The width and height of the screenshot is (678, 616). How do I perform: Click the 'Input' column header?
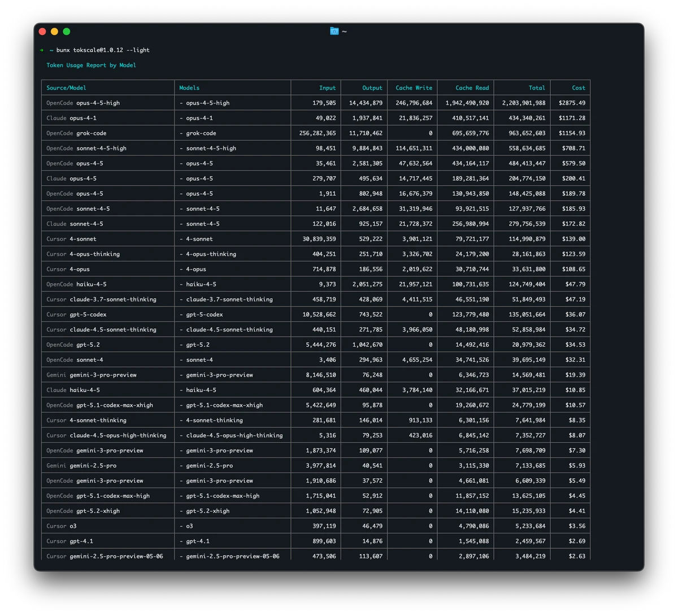pyautogui.click(x=327, y=88)
